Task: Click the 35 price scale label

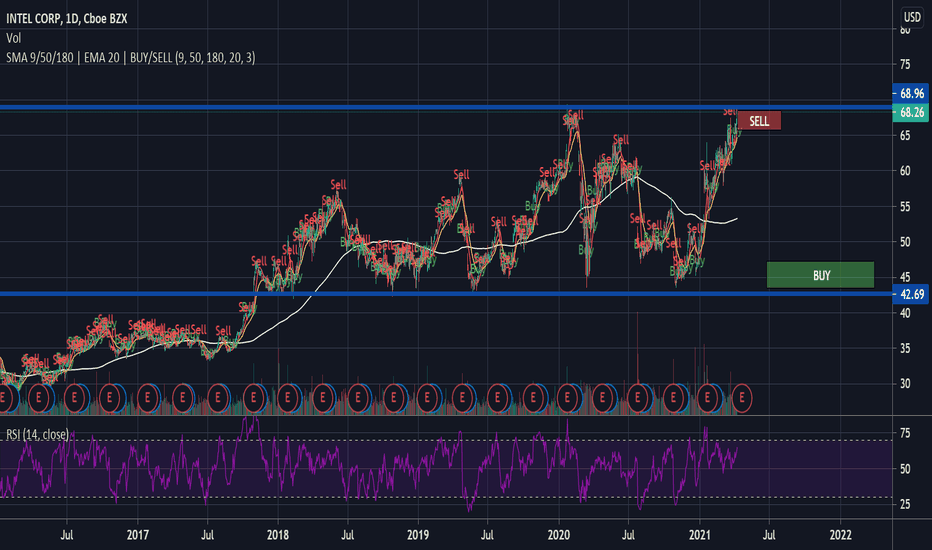Action: tap(905, 348)
